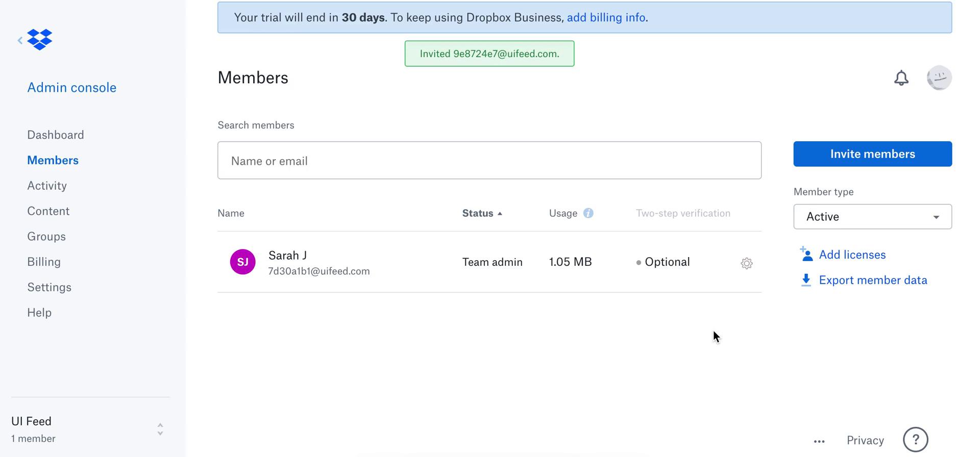
Task: Click Sarah J member name
Action: tap(287, 256)
